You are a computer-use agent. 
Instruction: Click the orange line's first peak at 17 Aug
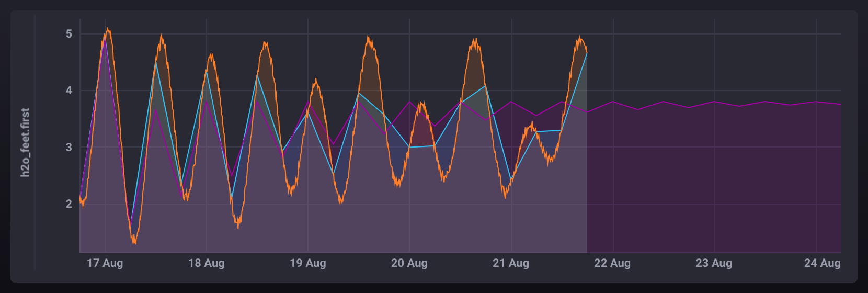[108, 30]
